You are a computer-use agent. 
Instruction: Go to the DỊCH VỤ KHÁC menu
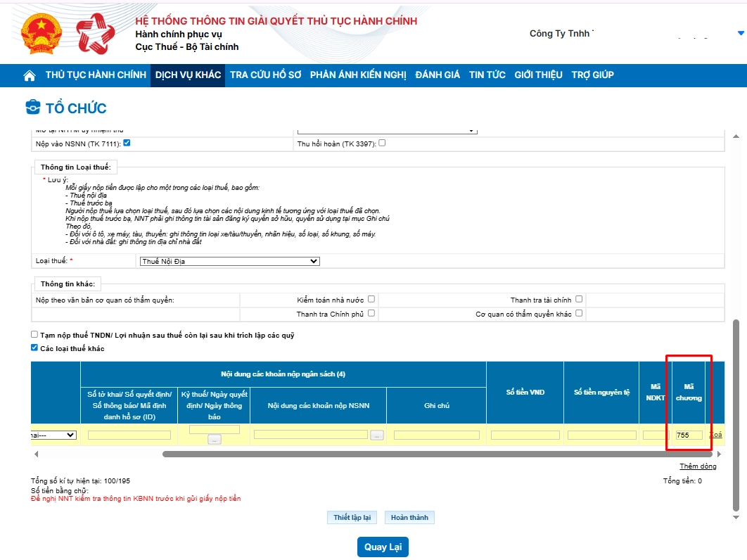[x=188, y=75]
